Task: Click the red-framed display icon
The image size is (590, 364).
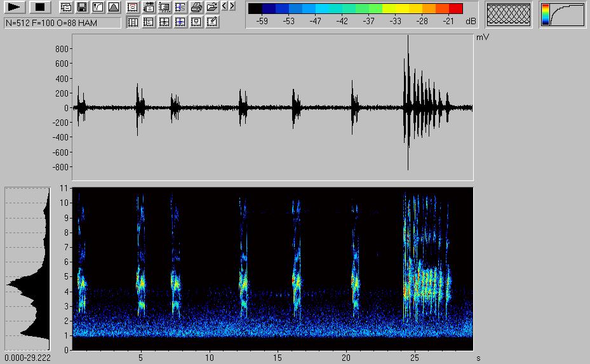Action: pos(133,8)
